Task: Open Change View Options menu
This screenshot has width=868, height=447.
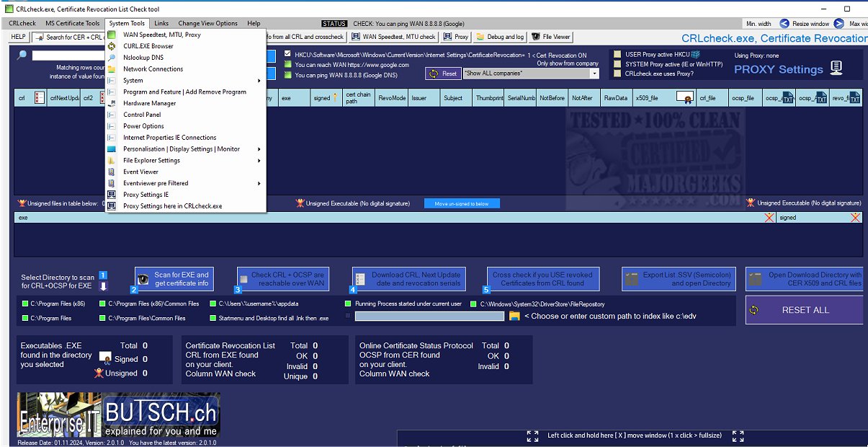Action: pyautogui.click(x=207, y=23)
